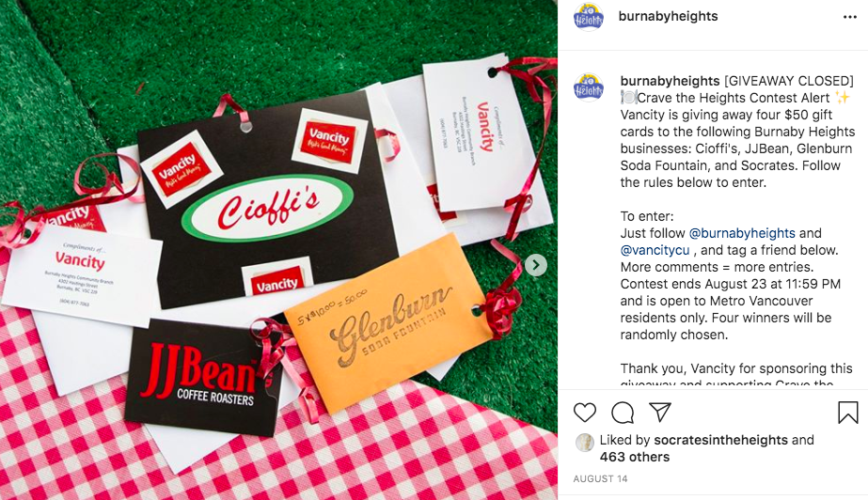Viewport: 868px width, 500px height.
Task: Click the Cioffi's gift card in photo
Action: (268, 201)
